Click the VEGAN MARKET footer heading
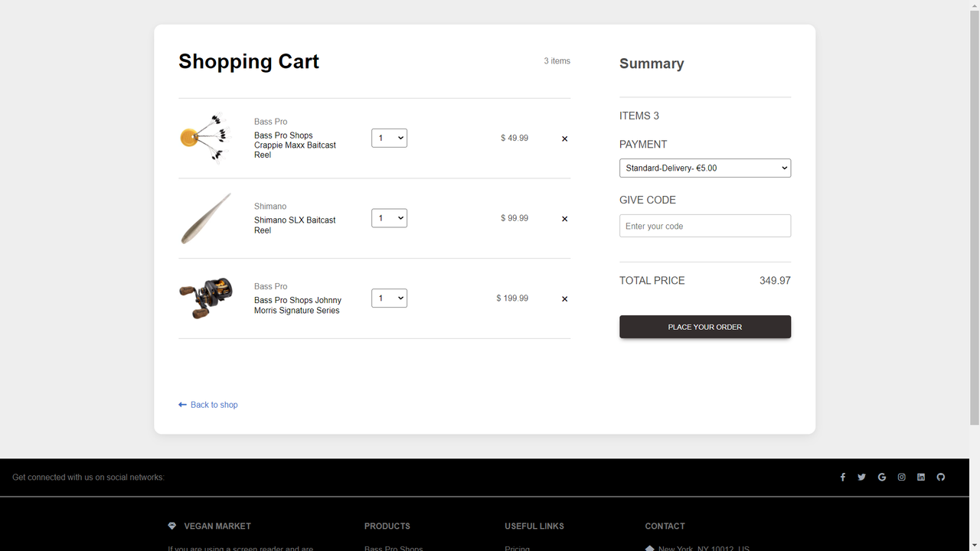 point(217,527)
